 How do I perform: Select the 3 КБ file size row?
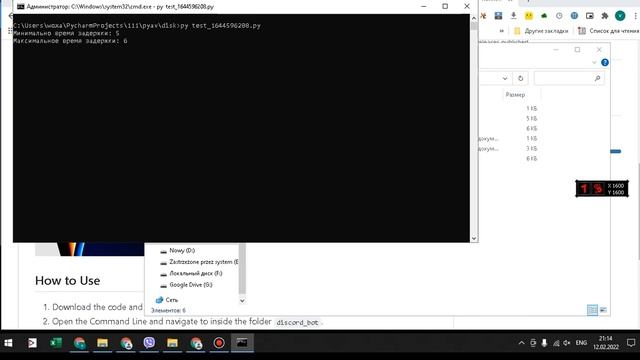click(x=531, y=149)
